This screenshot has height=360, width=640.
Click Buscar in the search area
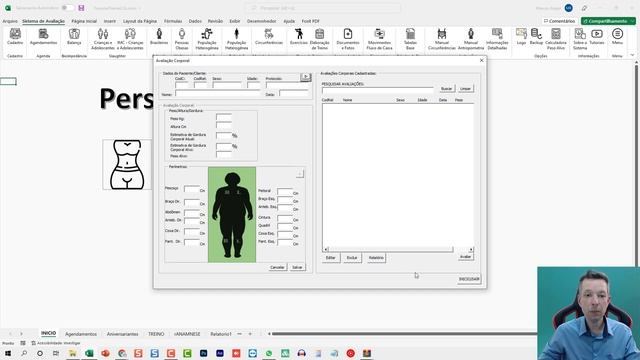click(447, 89)
